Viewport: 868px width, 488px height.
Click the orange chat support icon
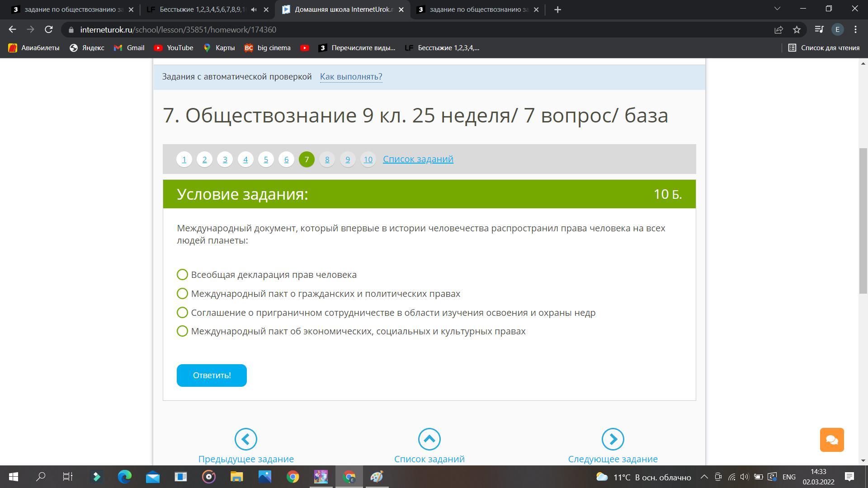(832, 440)
